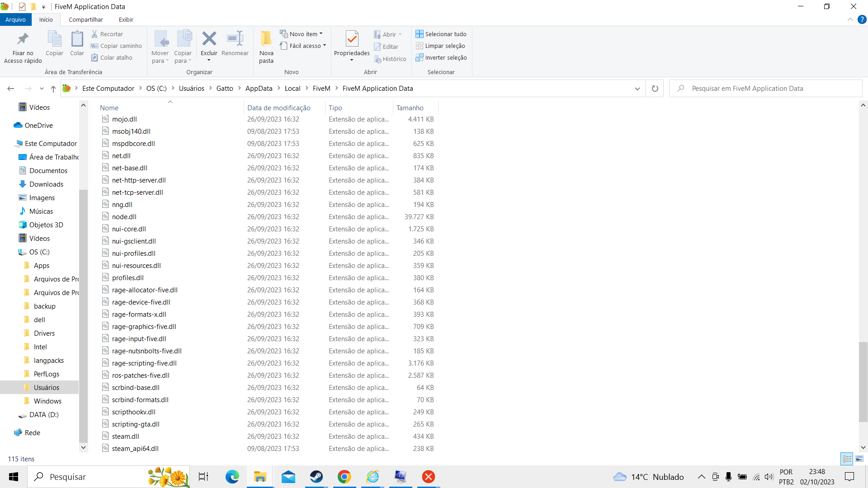This screenshot has width=868, height=488.
Task: Select Downloads in the navigation pane
Action: (x=46, y=184)
